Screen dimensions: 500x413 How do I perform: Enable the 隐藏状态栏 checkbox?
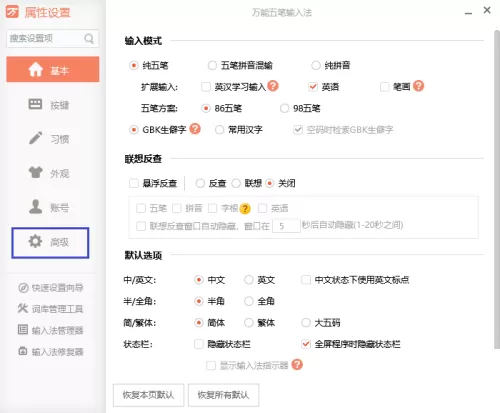[199, 344]
